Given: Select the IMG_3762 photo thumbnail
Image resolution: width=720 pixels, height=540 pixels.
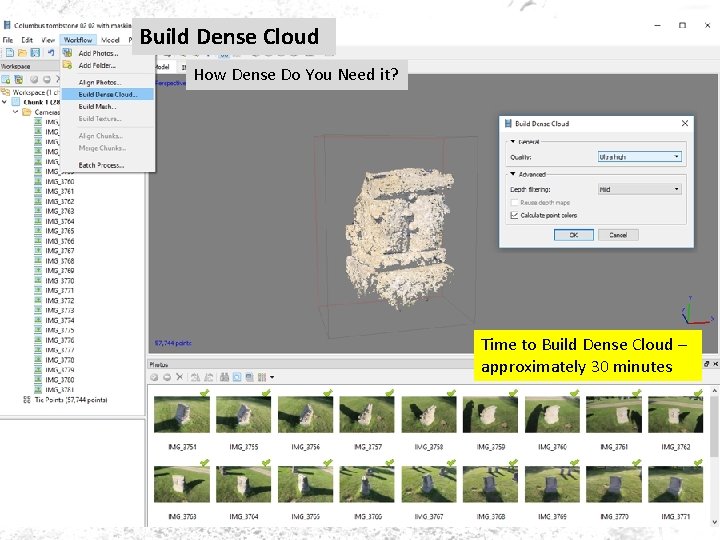Looking at the screenshot, I should click(x=675, y=415).
